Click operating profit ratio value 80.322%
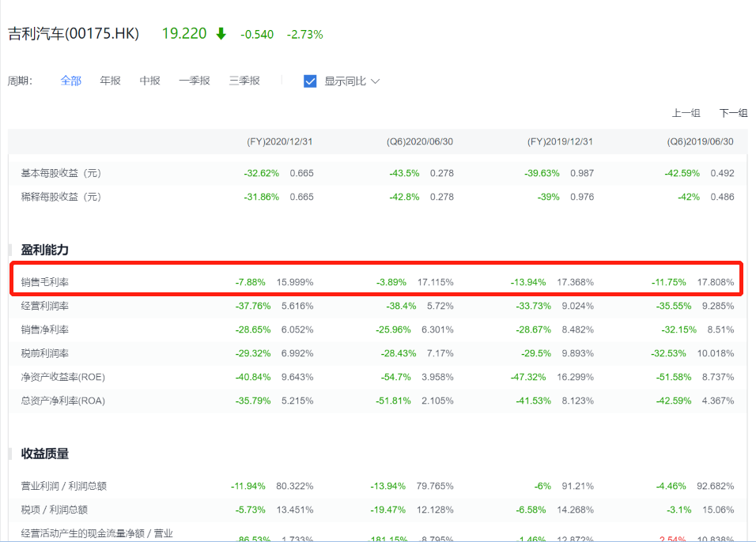The height and width of the screenshot is (542, 756). [x=295, y=486]
